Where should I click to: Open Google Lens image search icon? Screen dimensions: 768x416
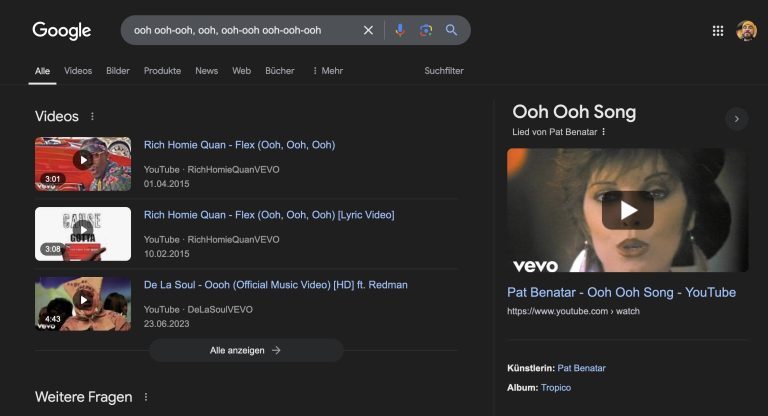(x=426, y=30)
